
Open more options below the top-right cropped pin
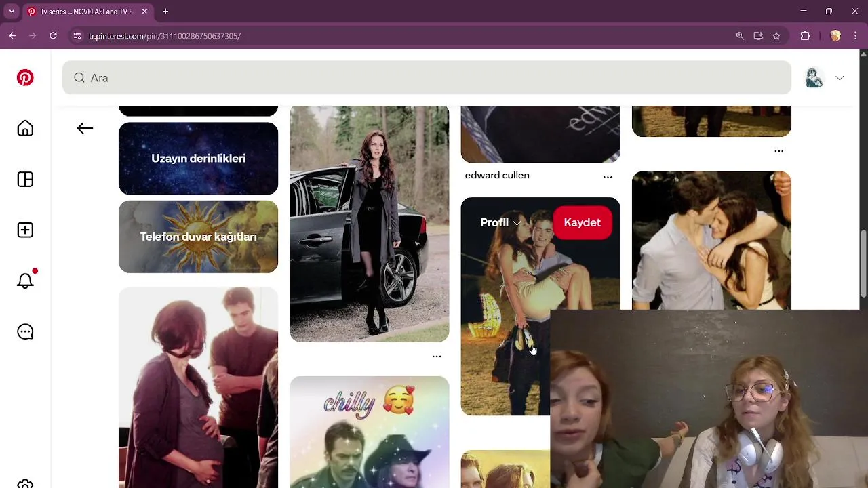[x=778, y=151]
